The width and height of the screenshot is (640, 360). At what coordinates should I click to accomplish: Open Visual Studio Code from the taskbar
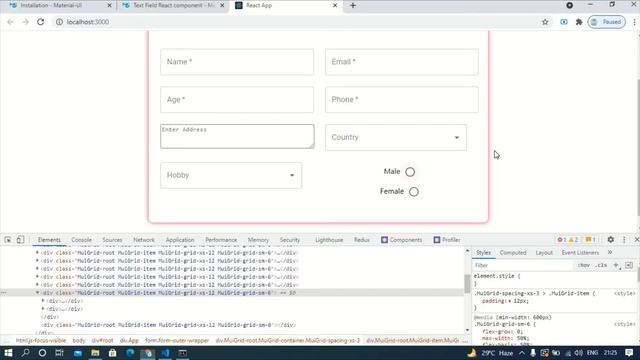(x=165, y=353)
